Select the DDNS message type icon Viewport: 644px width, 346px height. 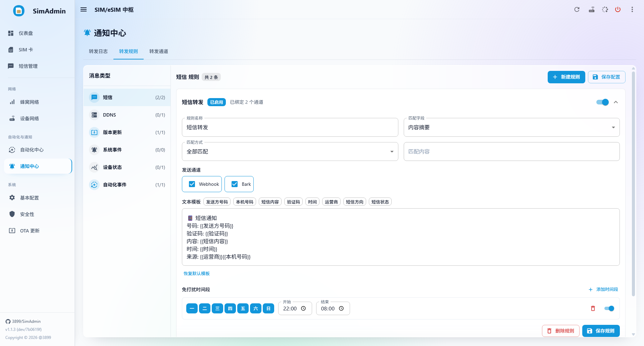click(x=94, y=115)
